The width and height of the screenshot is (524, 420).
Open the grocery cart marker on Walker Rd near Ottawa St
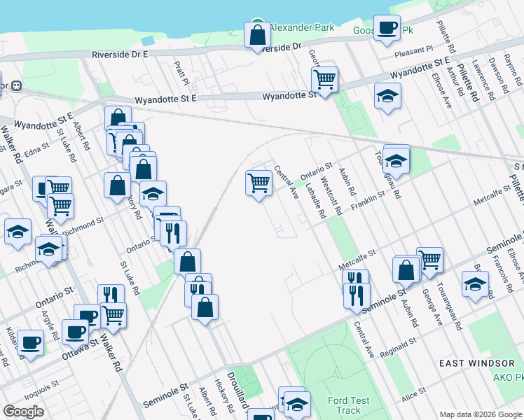click(x=113, y=317)
